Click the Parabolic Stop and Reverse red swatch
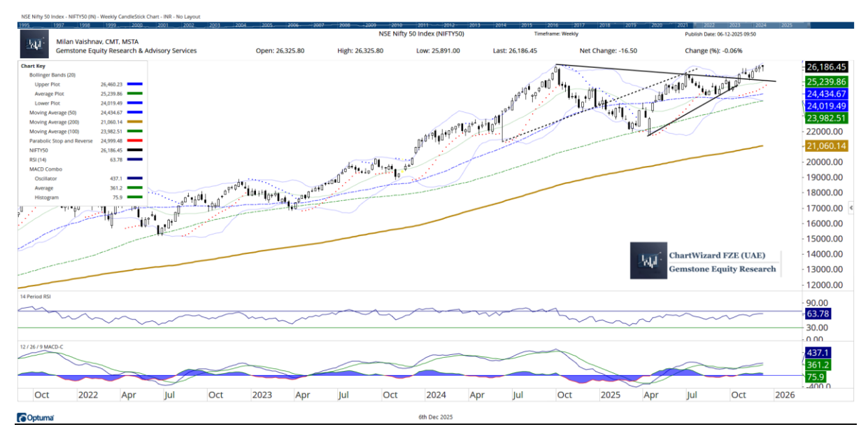The width and height of the screenshot is (868, 441). [x=136, y=141]
